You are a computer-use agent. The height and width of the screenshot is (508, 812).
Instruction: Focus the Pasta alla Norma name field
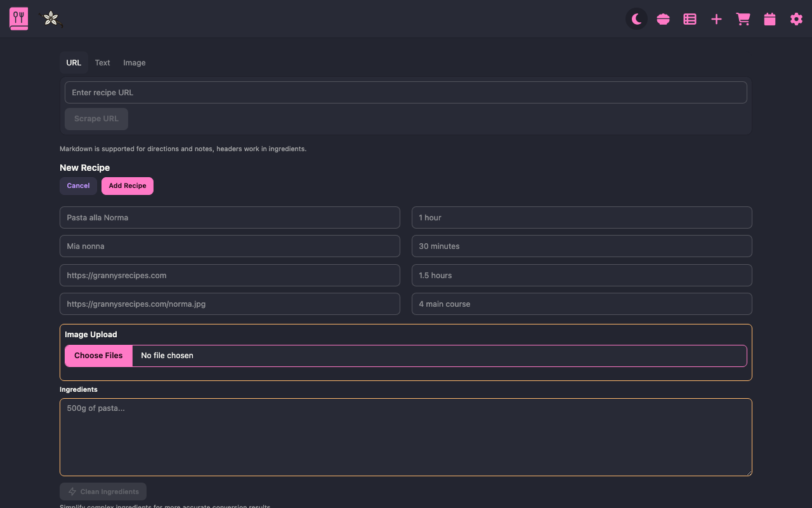(x=230, y=217)
